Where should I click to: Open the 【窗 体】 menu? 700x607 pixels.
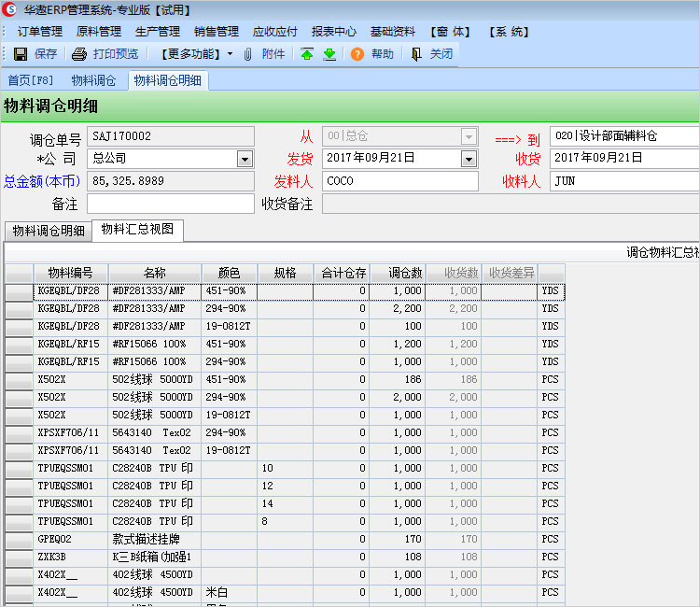click(450, 32)
